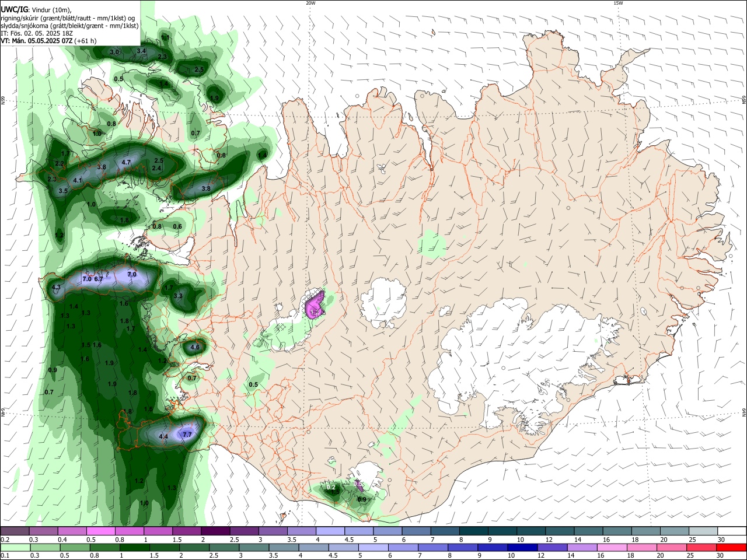The width and height of the screenshot is (747, 560).
Task: Select the white snow legend swatch above 30
Action: 732,531
